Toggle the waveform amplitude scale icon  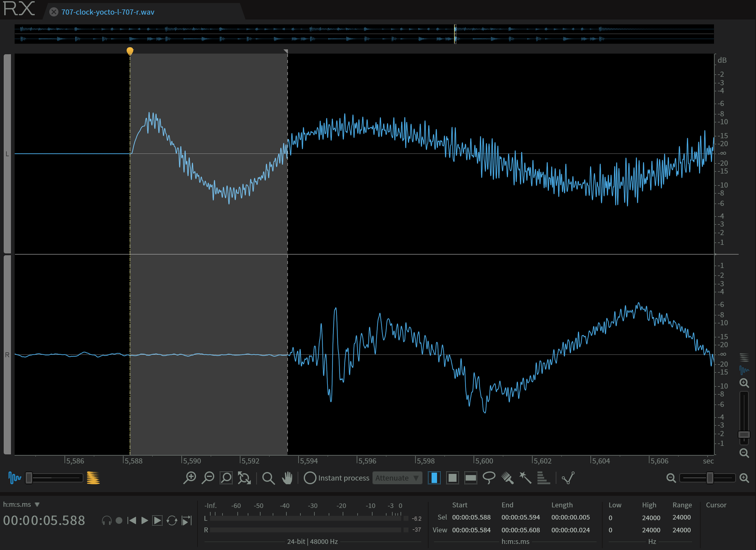pyautogui.click(x=744, y=370)
